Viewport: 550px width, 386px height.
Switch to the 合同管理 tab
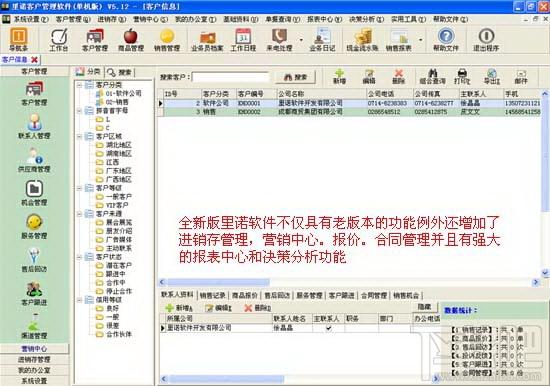tap(374, 295)
